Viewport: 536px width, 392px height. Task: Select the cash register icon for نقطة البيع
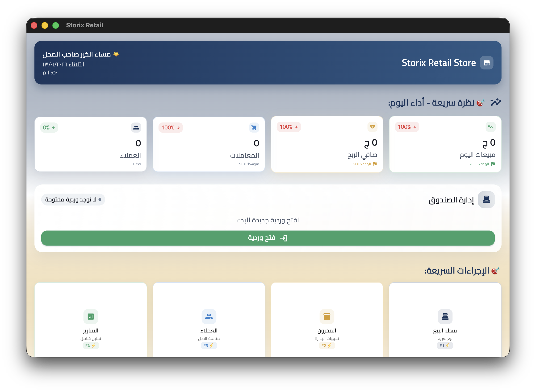tap(445, 317)
